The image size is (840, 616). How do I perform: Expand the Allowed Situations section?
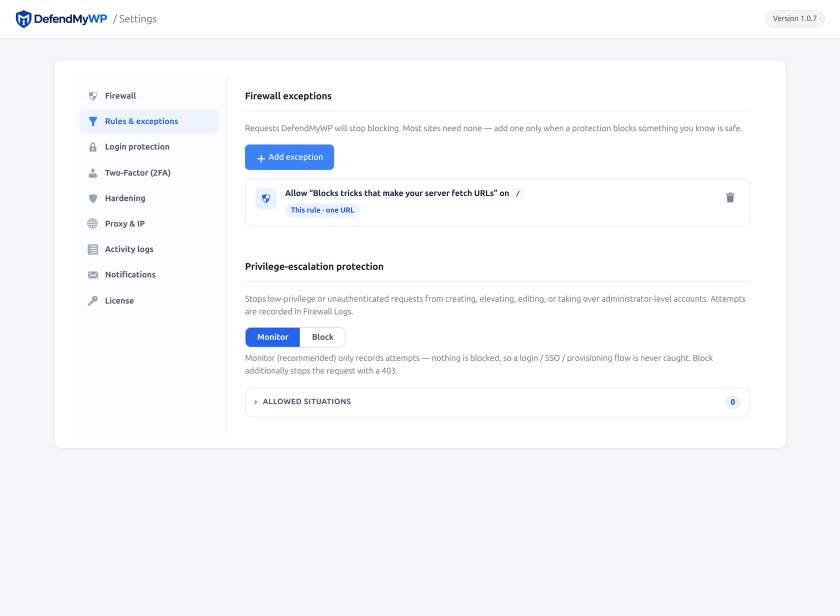[x=497, y=402]
